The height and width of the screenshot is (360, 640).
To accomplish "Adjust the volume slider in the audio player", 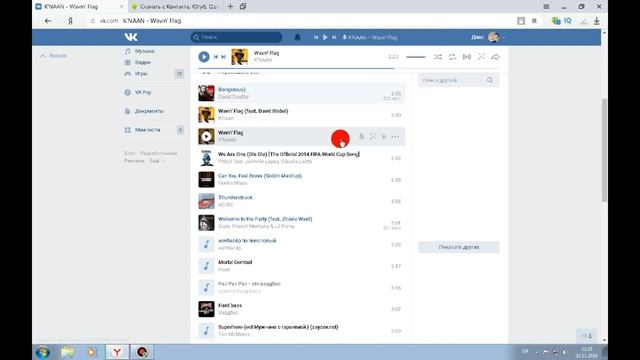I will [416, 57].
